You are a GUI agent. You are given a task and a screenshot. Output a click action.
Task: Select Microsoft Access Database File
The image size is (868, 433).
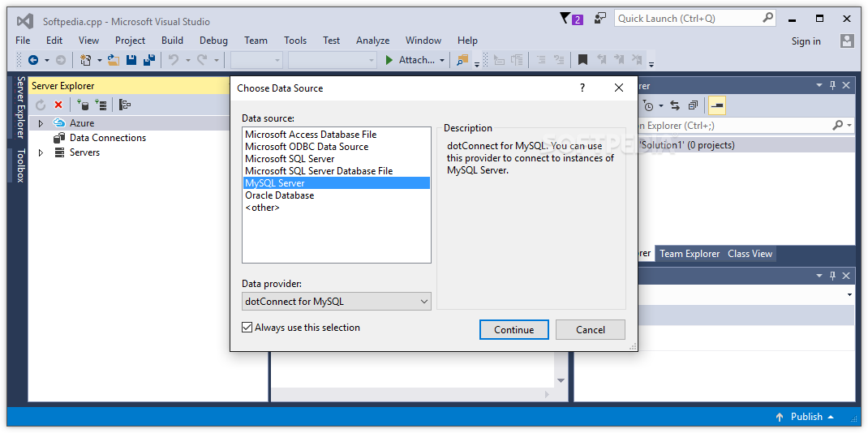(x=311, y=135)
